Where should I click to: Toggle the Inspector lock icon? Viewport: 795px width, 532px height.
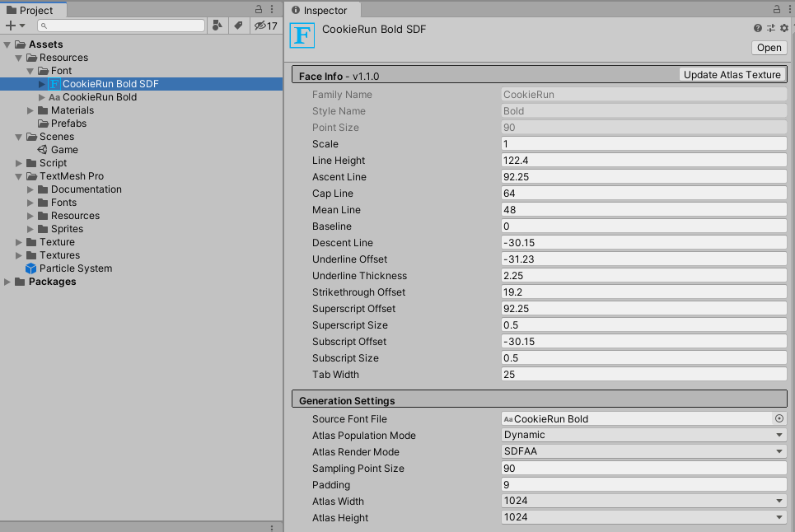(x=776, y=9)
